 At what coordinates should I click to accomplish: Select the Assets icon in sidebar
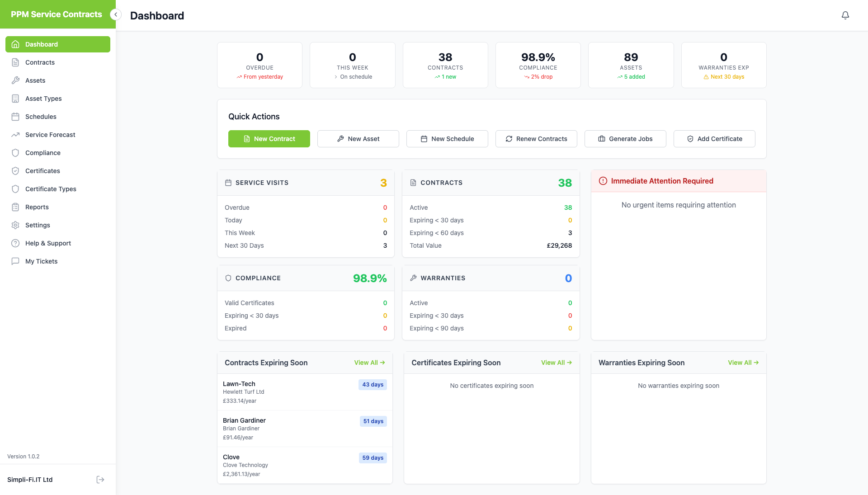[16, 80]
